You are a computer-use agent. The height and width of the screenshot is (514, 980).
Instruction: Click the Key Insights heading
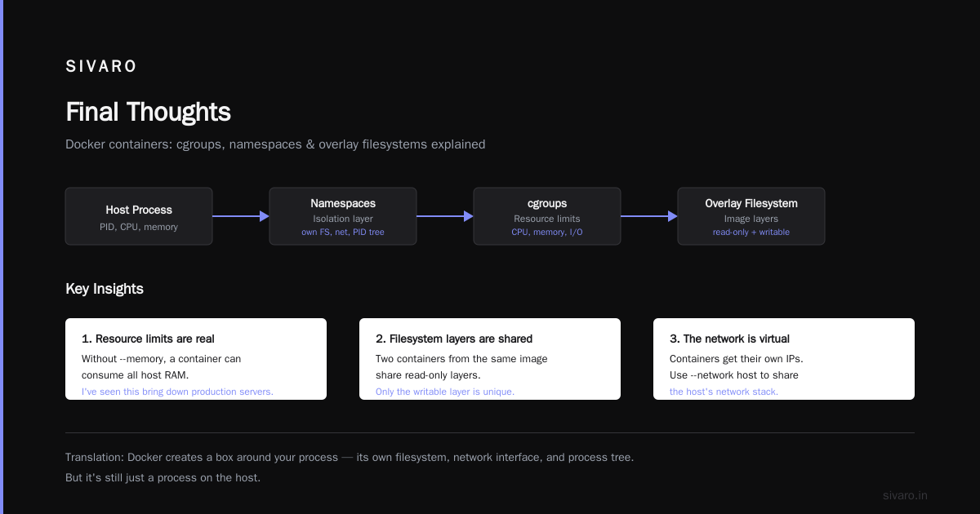[x=105, y=289]
